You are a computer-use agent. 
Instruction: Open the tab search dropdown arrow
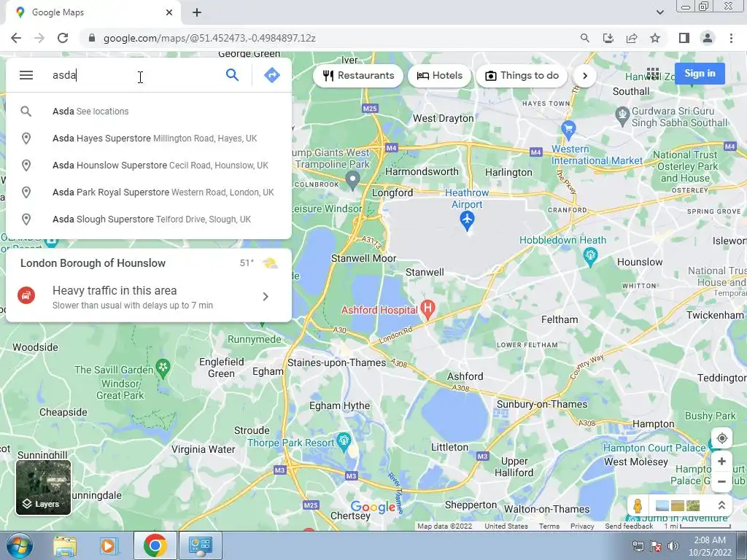point(659,12)
